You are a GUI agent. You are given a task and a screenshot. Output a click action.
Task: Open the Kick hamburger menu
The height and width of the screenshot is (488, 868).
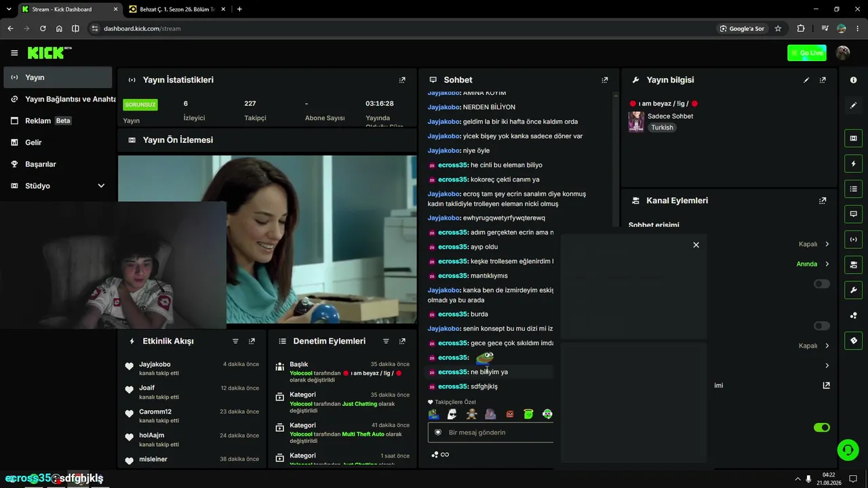tap(14, 53)
